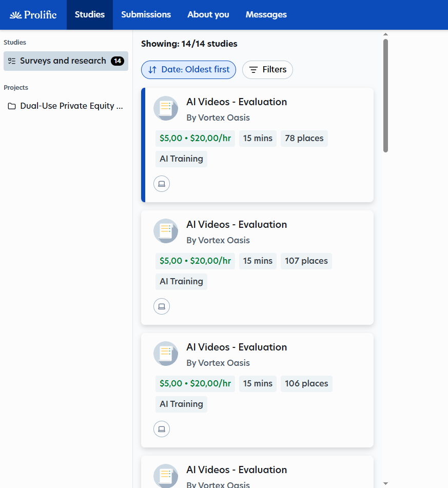The height and width of the screenshot is (488, 448).
Task: Open the Messages tab
Action: coord(266,15)
